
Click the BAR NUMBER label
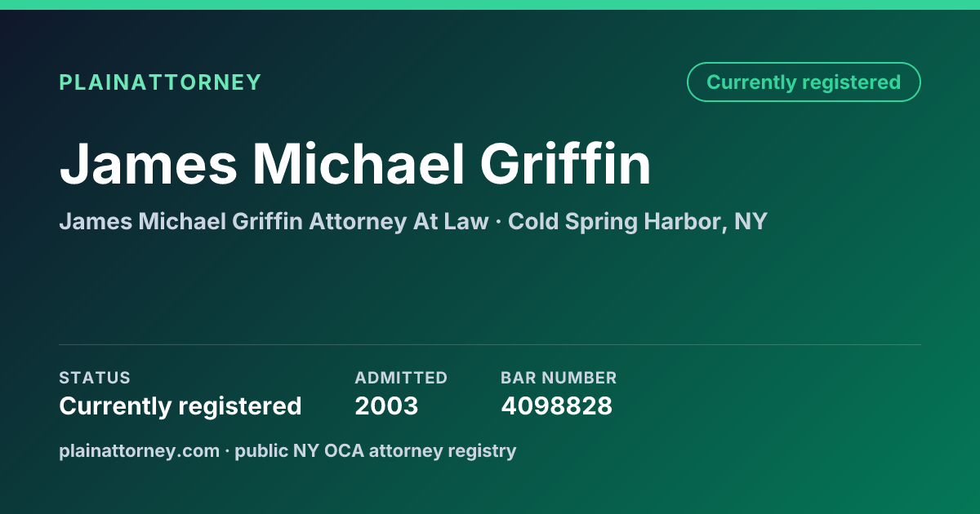(559, 378)
